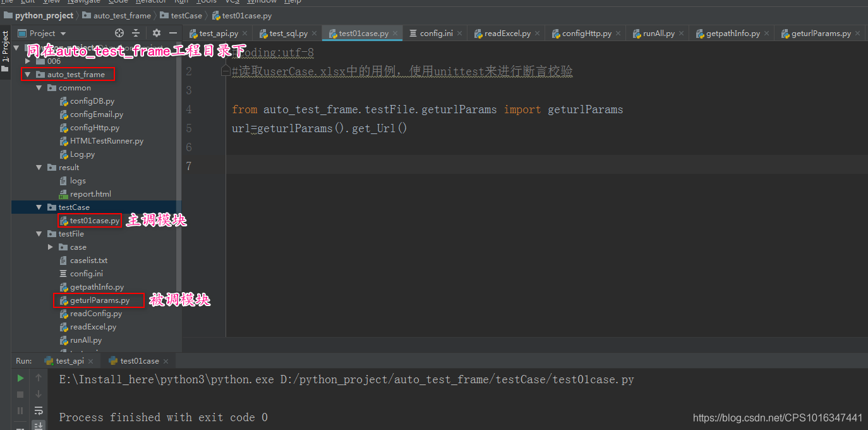868x430 pixels.
Task: Close the test01case.py editor tab
Action: pyautogui.click(x=395, y=34)
